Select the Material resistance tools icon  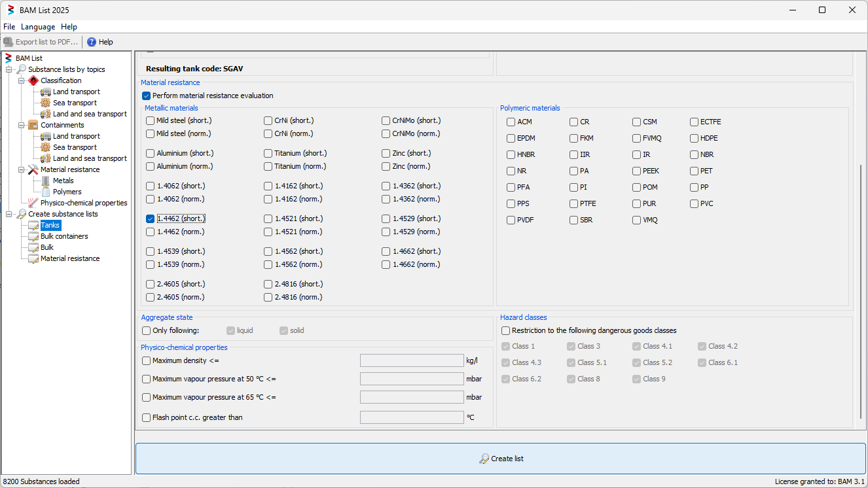point(33,169)
